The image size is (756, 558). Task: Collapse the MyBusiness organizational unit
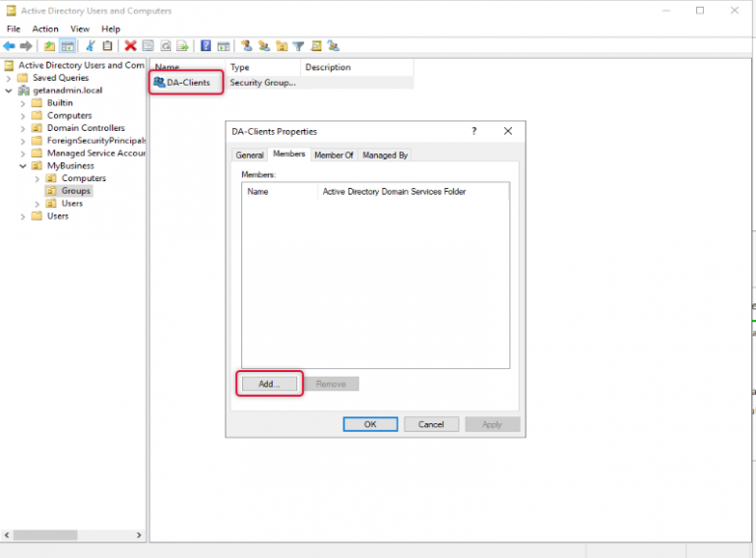coord(23,165)
